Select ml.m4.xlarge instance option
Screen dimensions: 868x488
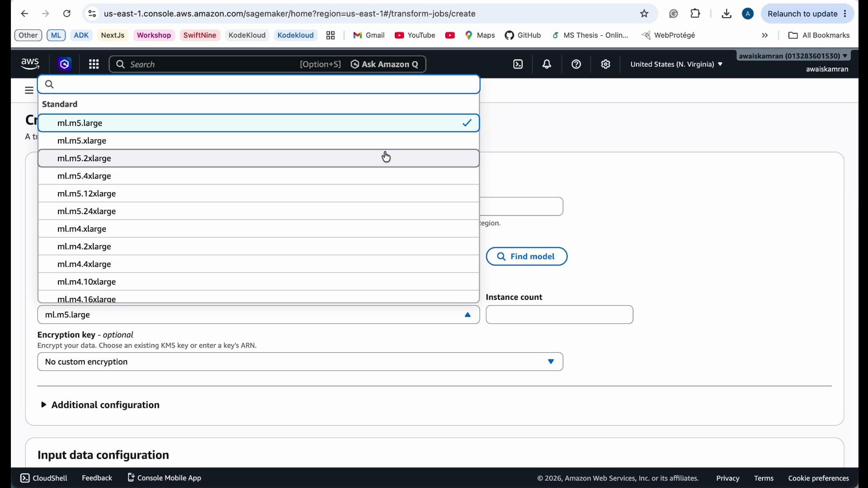259,229
